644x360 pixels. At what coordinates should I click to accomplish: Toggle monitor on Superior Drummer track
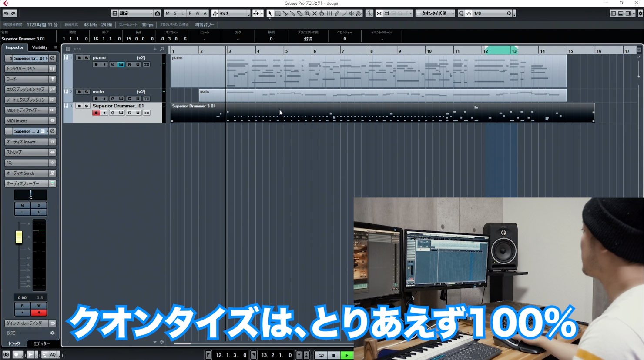point(104,113)
